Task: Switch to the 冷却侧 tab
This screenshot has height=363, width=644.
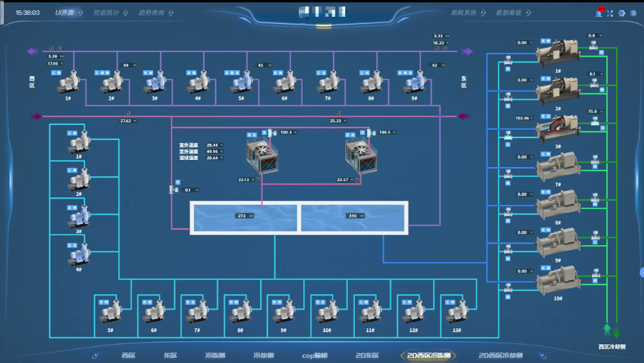Action: pyautogui.click(x=263, y=355)
